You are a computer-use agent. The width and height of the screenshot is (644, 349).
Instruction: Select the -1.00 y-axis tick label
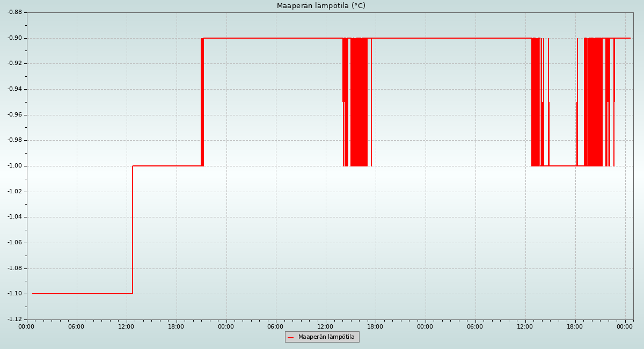[x=14, y=166]
